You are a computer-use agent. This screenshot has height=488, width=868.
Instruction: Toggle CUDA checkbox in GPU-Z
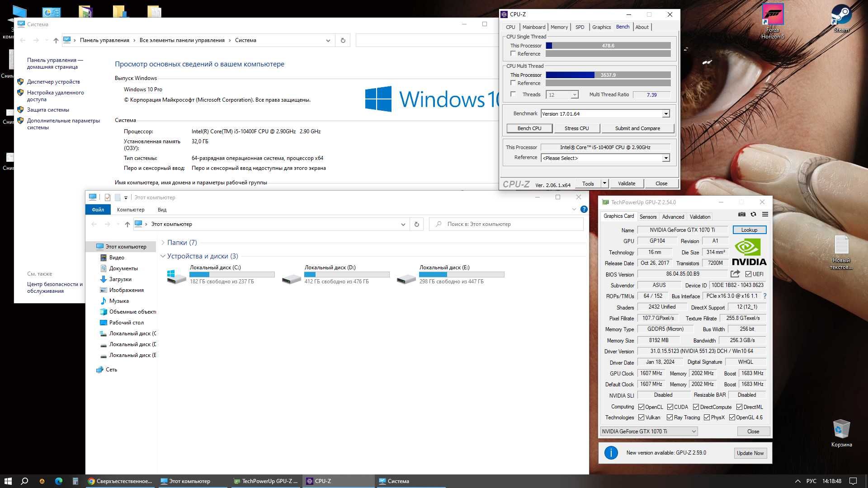670,407
